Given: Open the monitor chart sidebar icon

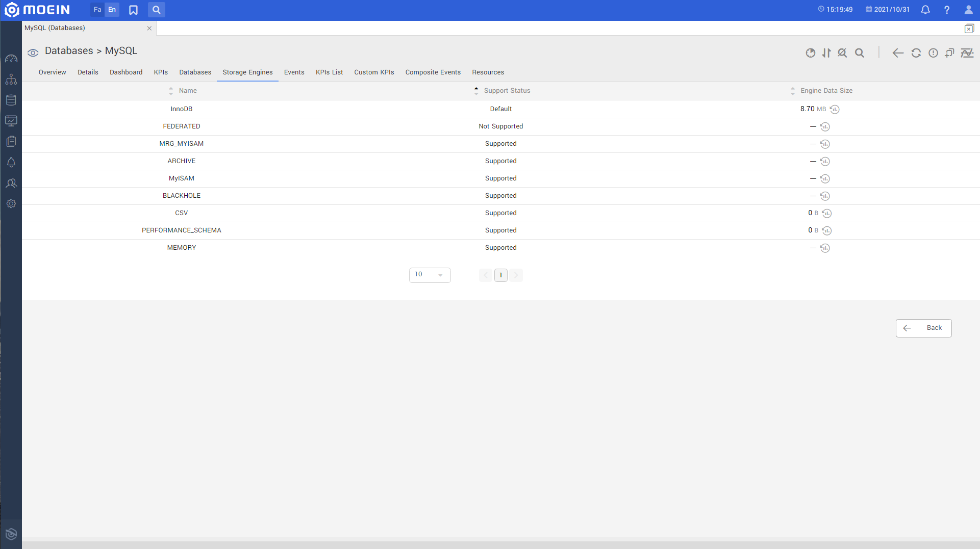Looking at the screenshot, I should point(11,121).
